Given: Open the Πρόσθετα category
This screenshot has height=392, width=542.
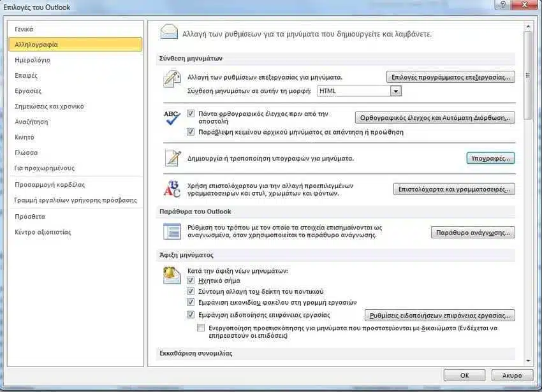Looking at the screenshot, I should pos(75,217).
